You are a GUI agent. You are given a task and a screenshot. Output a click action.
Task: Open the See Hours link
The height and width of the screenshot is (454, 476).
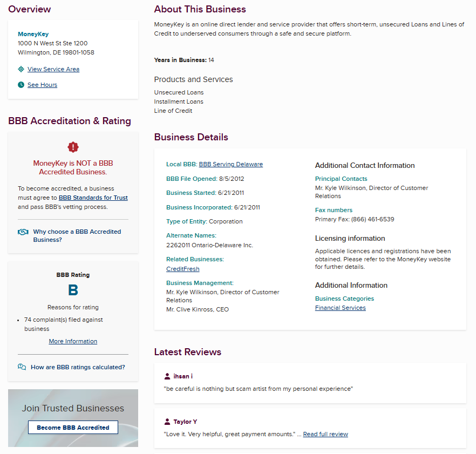pos(42,85)
